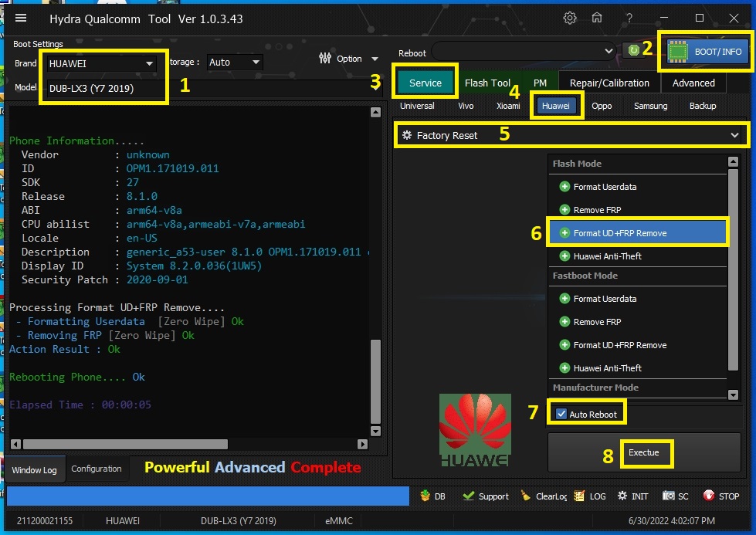Click the log horizontal scrollbar thumb
Viewport: 756px width, 535px height.
125,444
